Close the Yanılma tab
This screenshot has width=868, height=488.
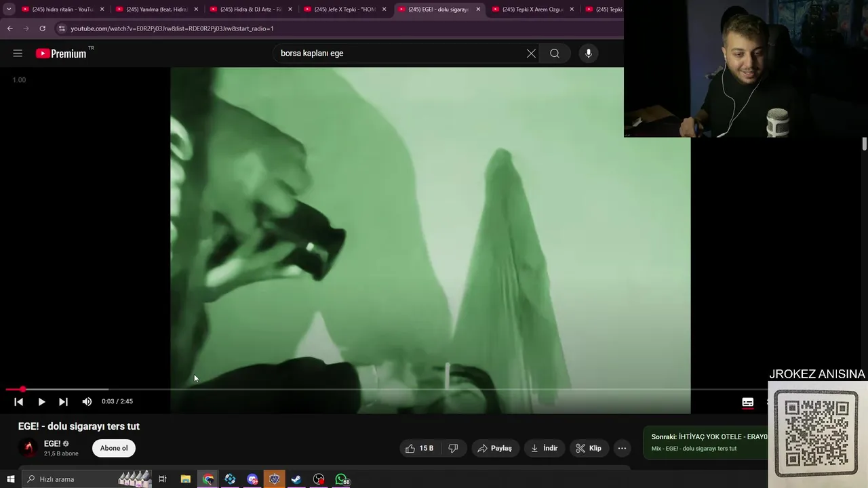pyautogui.click(x=197, y=9)
